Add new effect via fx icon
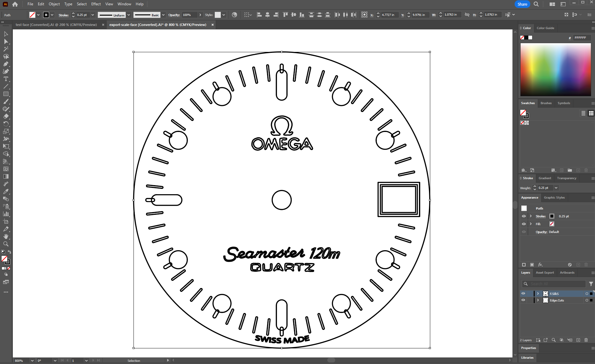Image resolution: width=595 pixels, height=364 pixels. click(x=540, y=265)
